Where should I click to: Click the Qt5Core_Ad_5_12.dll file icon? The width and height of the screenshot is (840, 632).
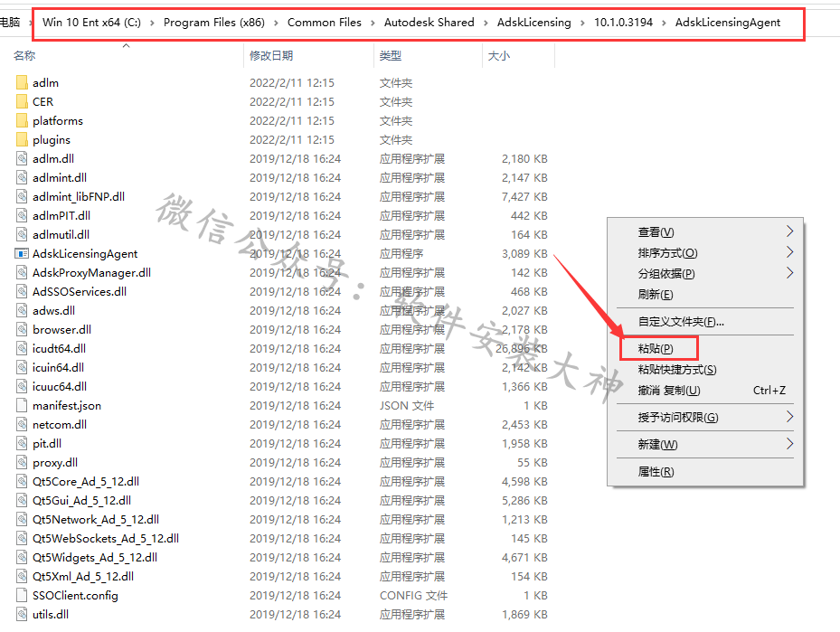(x=22, y=482)
